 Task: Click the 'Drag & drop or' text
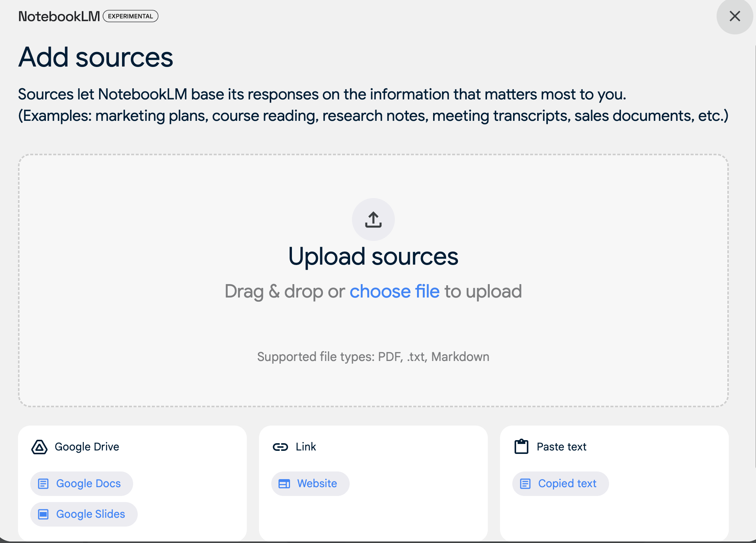(285, 291)
